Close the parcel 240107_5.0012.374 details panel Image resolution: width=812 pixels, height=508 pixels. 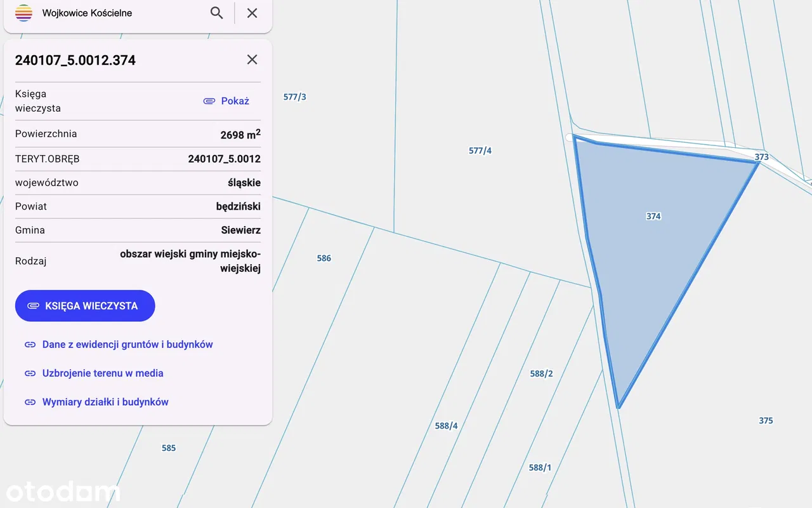[x=252, y=60]
